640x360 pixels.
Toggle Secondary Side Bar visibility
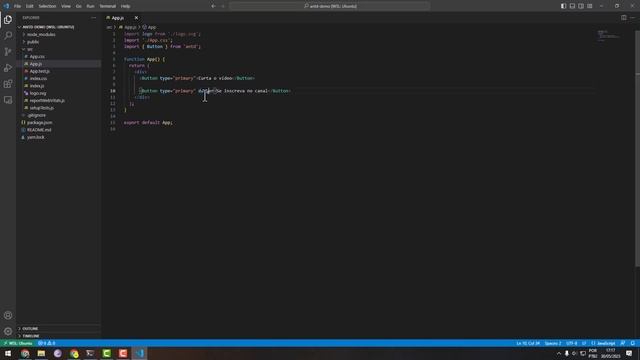581,6
